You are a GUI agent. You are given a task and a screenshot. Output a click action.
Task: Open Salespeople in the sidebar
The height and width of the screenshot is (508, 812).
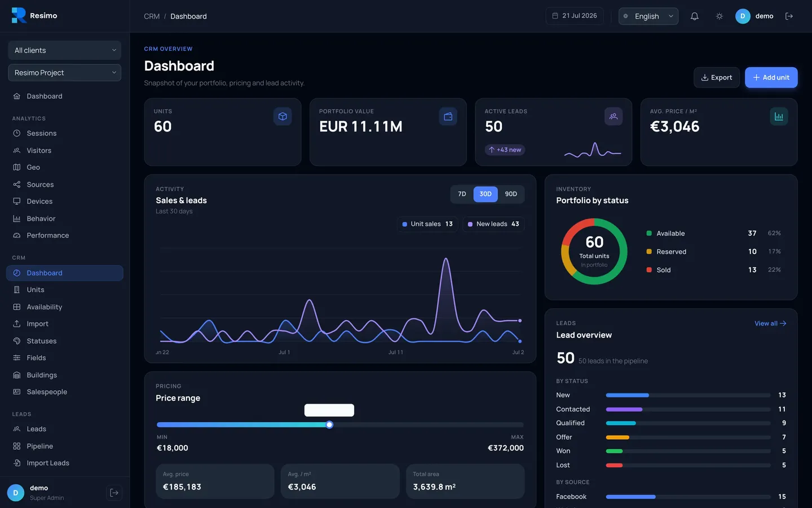pos(64,392)
